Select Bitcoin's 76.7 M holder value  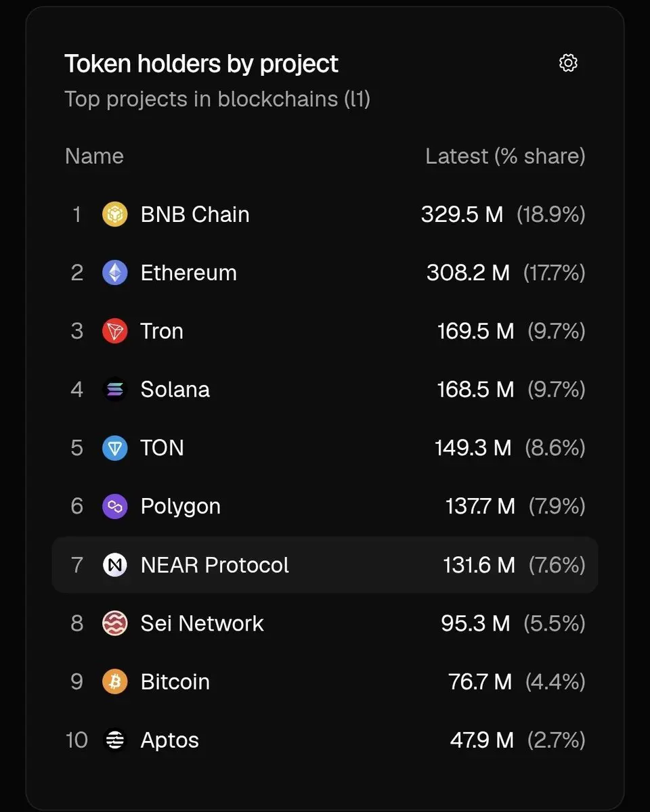(480, 681)
